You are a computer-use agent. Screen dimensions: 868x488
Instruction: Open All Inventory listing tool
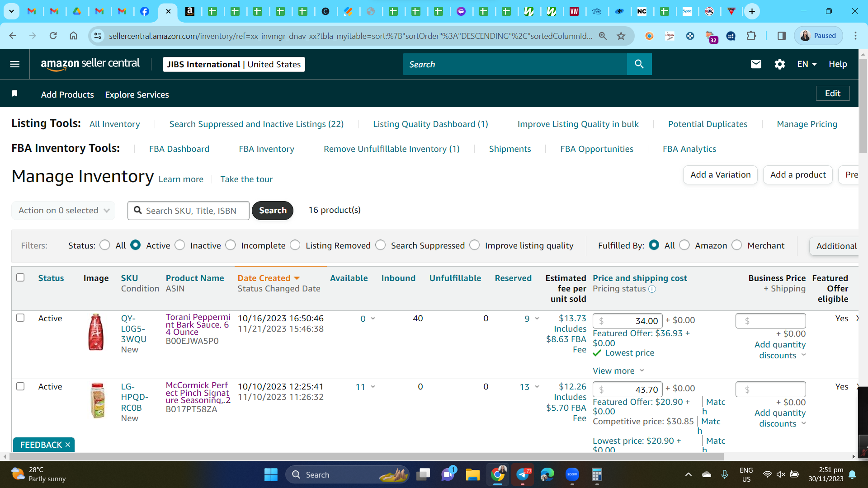(115, 124)
